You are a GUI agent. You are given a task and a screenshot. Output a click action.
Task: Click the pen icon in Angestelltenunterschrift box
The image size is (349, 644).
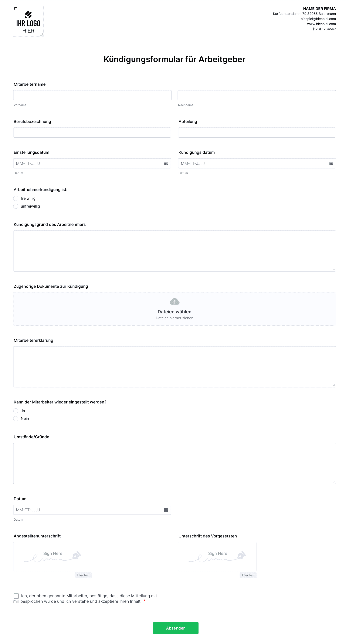coord(77,555)
